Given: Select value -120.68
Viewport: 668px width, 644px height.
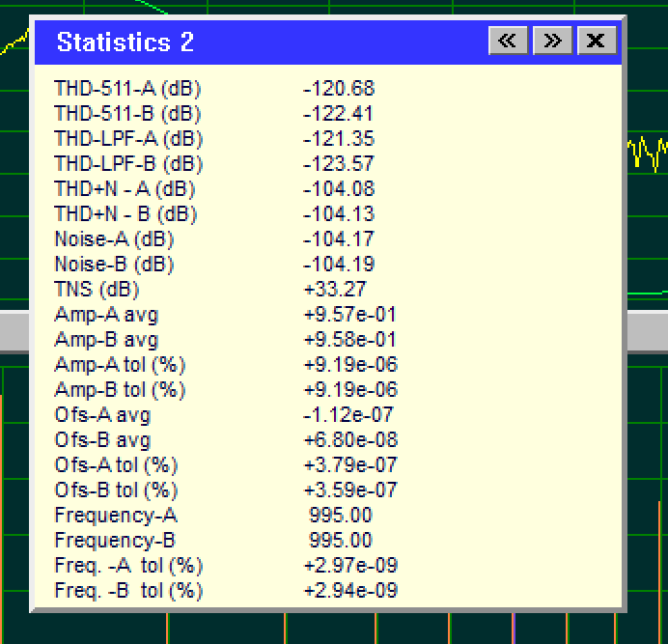Looking at the screenshot, I should 339,89.
